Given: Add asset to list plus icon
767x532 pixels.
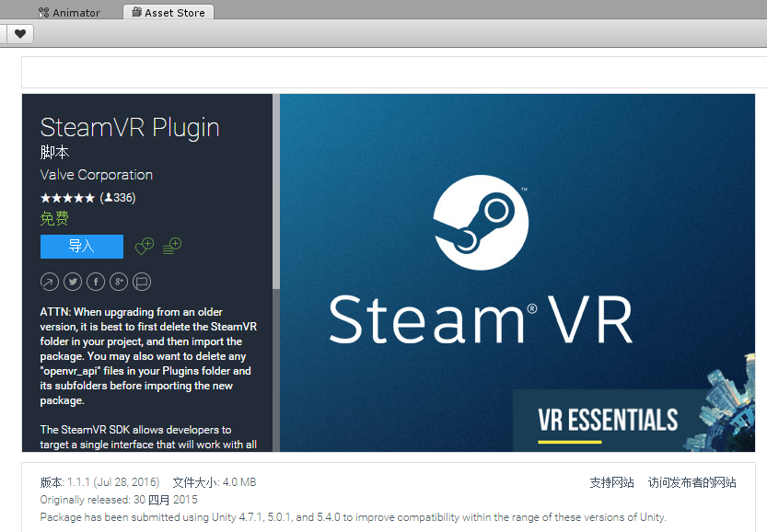Looking at the screenshot, I should (172, 246).
